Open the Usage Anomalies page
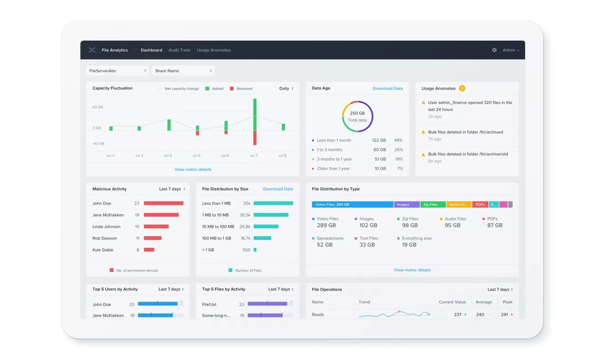This screenshot has height=364, width=607. [214, 50]
